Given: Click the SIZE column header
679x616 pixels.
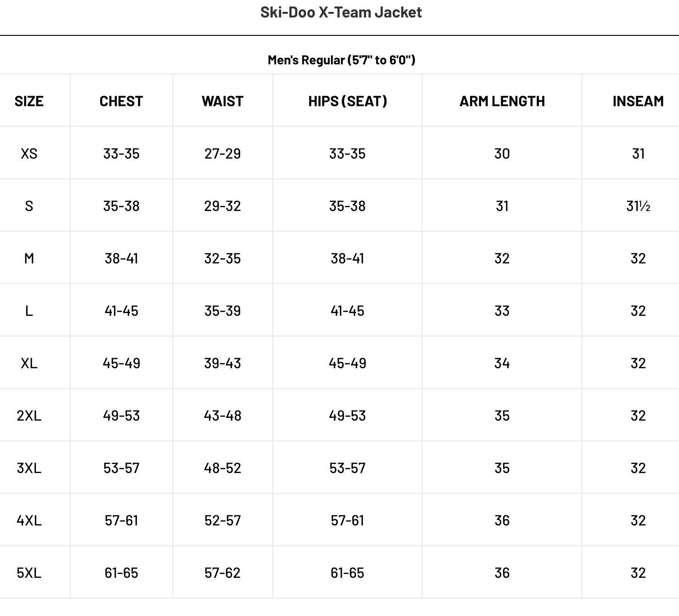Looking at the screenshot, I should click(29, 101).
